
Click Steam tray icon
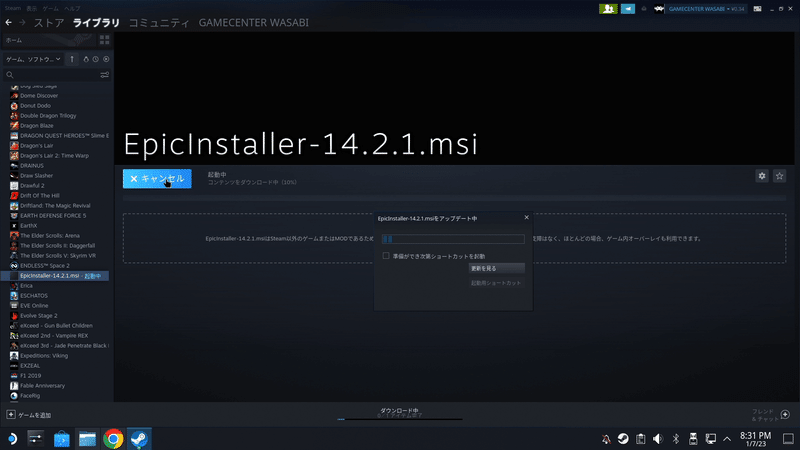[623, 439]
